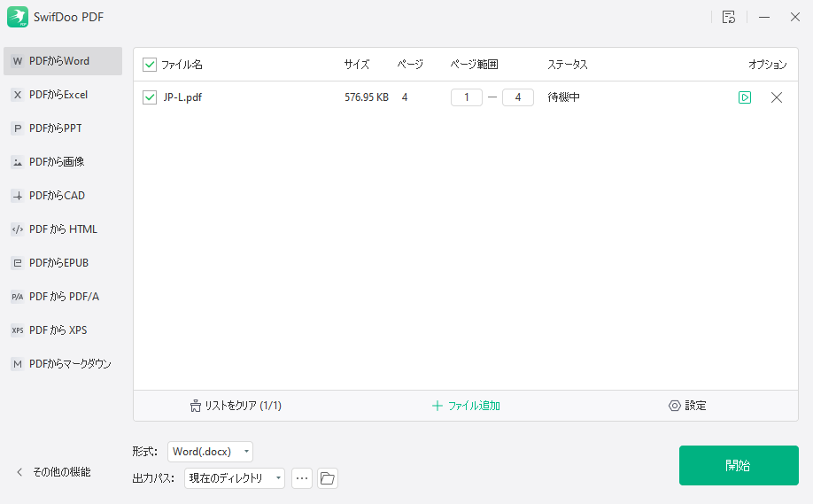Click the start conversion icon for JP-L.pdf
This screenshot has height=504, width=813.
(x=745, y=97)
